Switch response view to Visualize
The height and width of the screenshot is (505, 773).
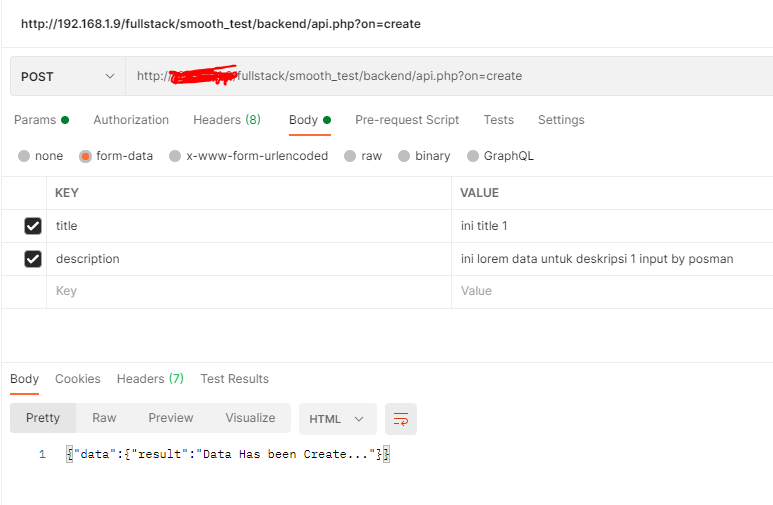[x=250, y=418]
